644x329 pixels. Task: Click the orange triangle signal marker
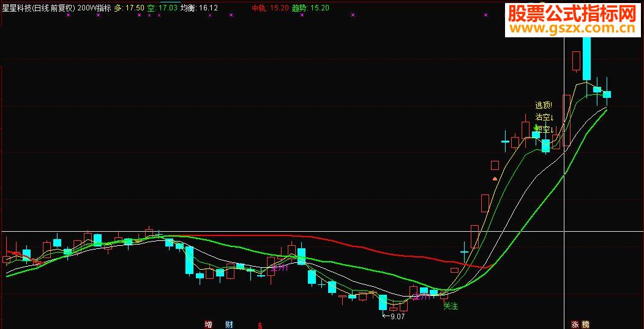coord(495,179)
